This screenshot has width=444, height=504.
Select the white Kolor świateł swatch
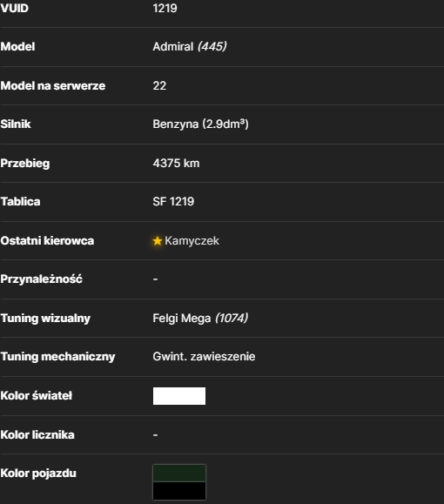pos(179,396)
